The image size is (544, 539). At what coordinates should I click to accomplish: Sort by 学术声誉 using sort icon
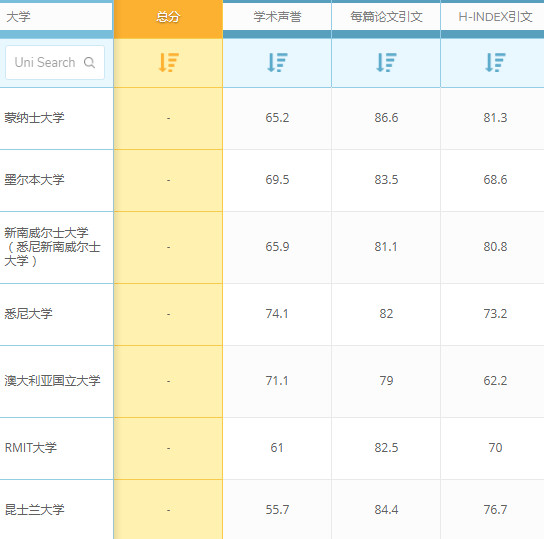(x=277, y=62)
